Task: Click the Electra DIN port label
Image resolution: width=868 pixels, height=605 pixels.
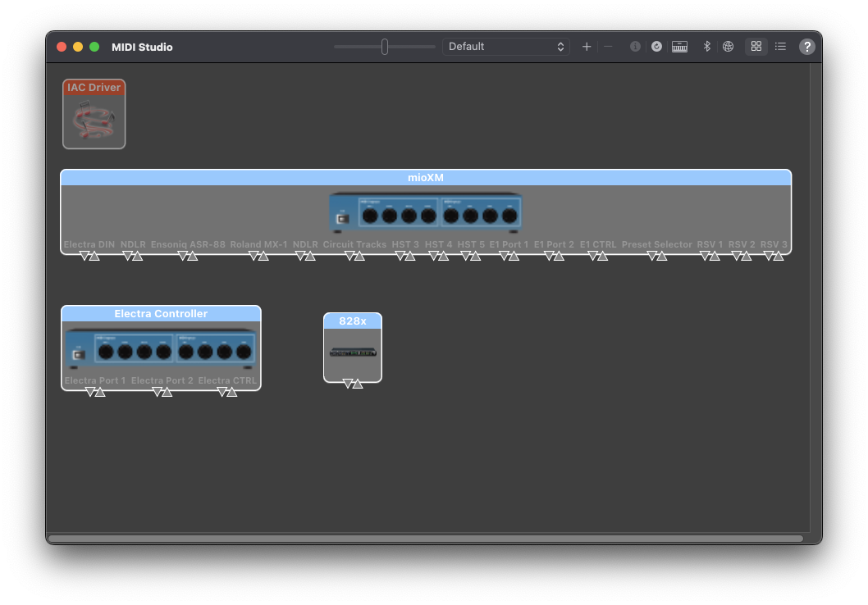Action: point(89,244)
